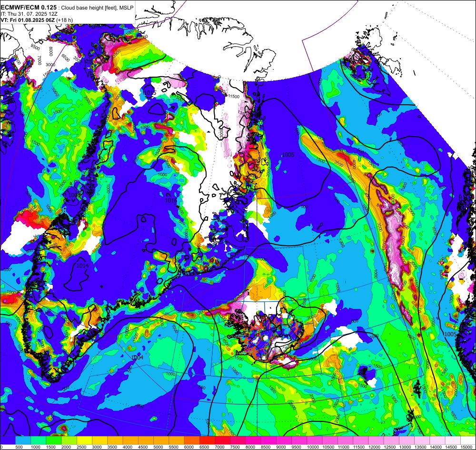Pick the 2000–2500 ft lime legend swatch

[x=69, y=440]
